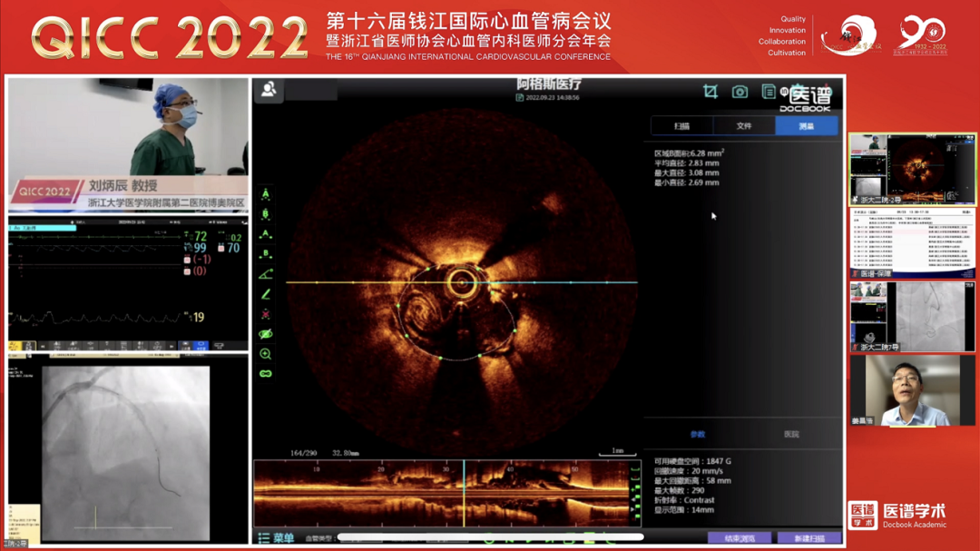Viewport: 980px width, 551px height.
Task: Click the 结束浏览 button
Action: click(x=739, y=538)
